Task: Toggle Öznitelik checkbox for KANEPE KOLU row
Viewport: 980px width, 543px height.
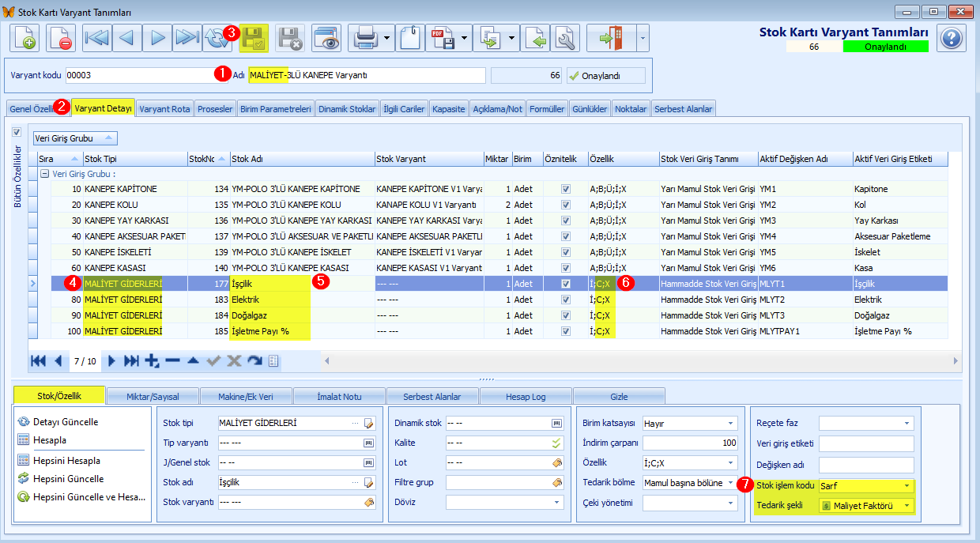Action: 565,205
